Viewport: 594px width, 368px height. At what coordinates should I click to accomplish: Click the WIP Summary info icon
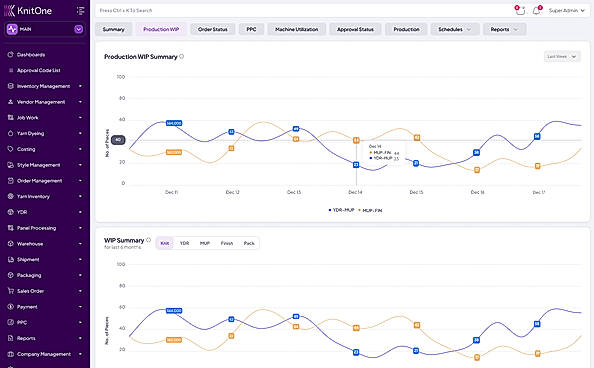point(148,240)
